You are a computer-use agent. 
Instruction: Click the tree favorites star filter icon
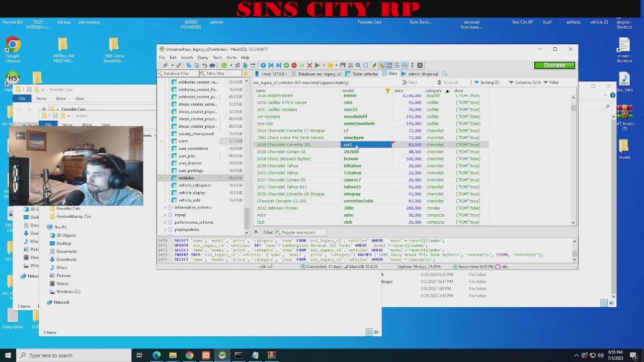click(246, 73)
